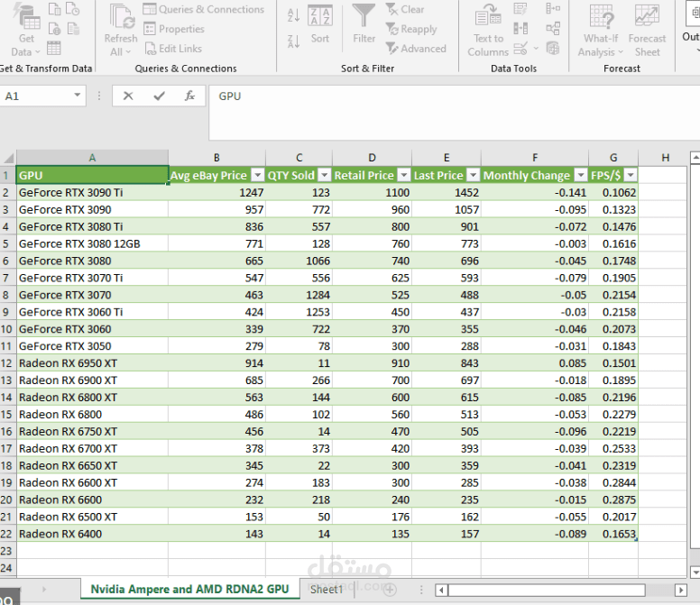
Task: Open the FPS/$ filter dropdown
Action: [631, 175]
